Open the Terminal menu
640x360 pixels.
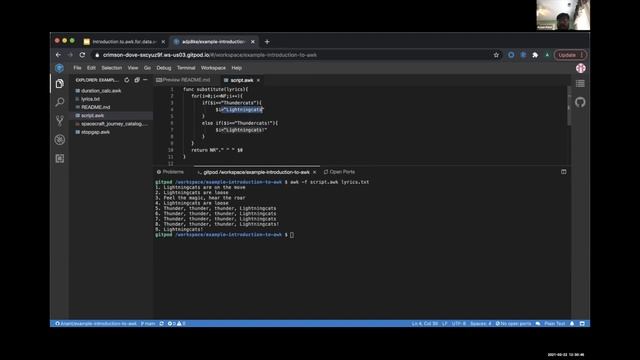pyautogui.click(x=186, y=68)
